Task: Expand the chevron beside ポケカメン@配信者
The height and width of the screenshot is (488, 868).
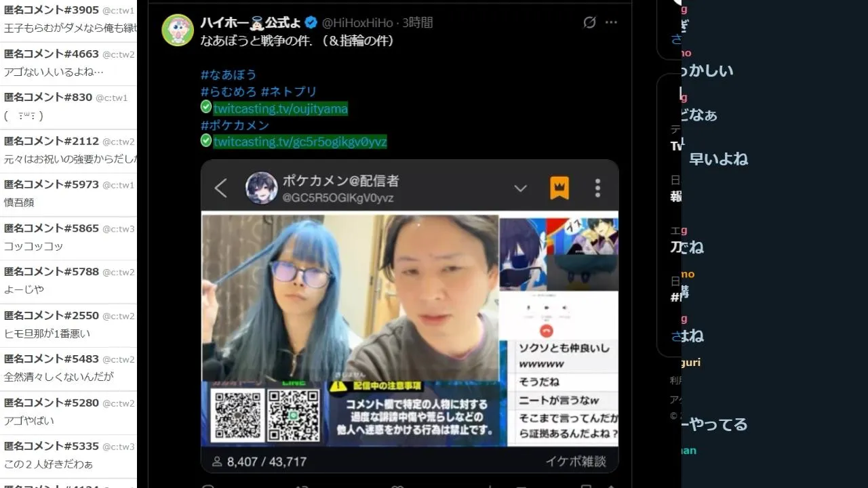Action: [520, 188]
